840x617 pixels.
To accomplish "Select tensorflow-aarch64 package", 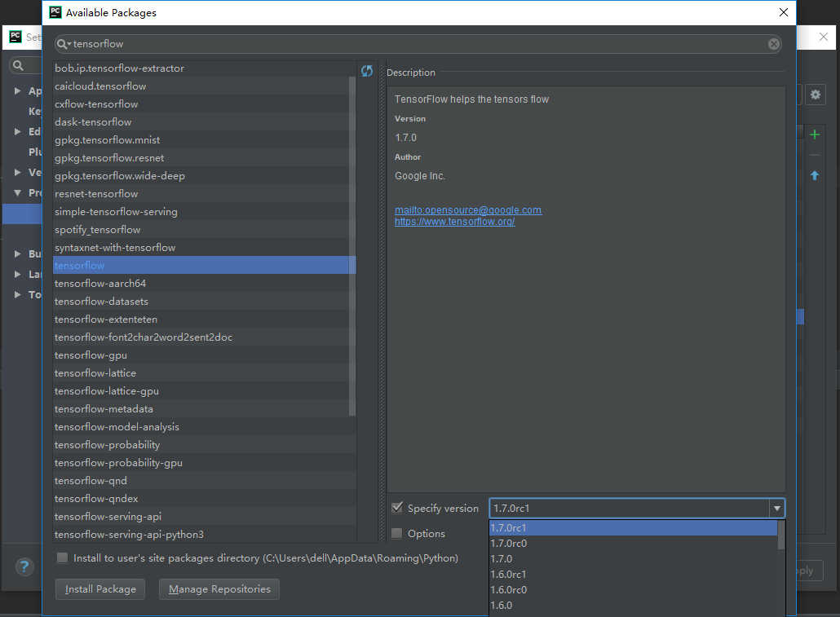I will click(204, 284).
